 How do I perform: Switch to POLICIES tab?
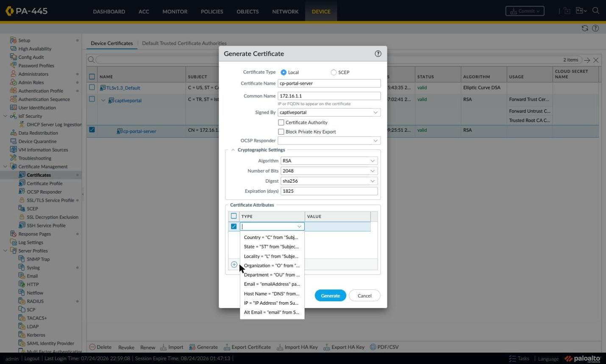click(x=212, y=11)
